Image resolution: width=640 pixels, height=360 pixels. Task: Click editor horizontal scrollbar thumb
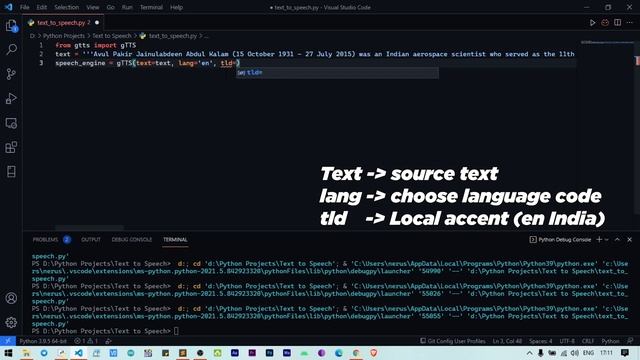coord(89,228)
